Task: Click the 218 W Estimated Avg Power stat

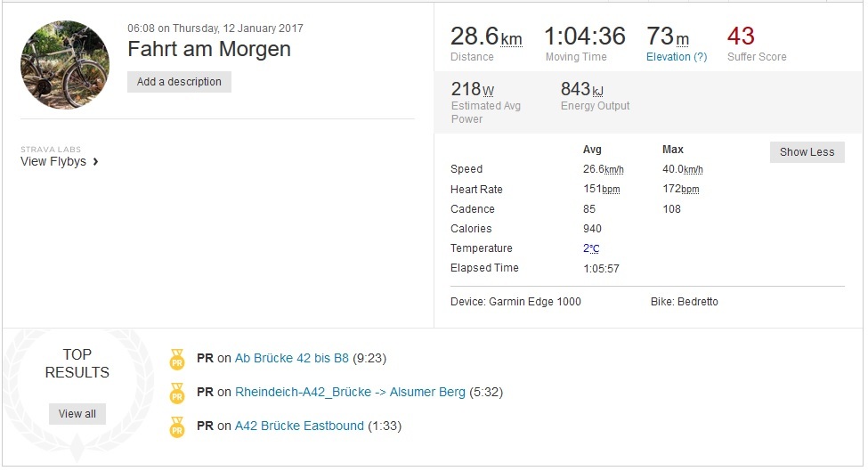Action: click(x=472, y=89)
